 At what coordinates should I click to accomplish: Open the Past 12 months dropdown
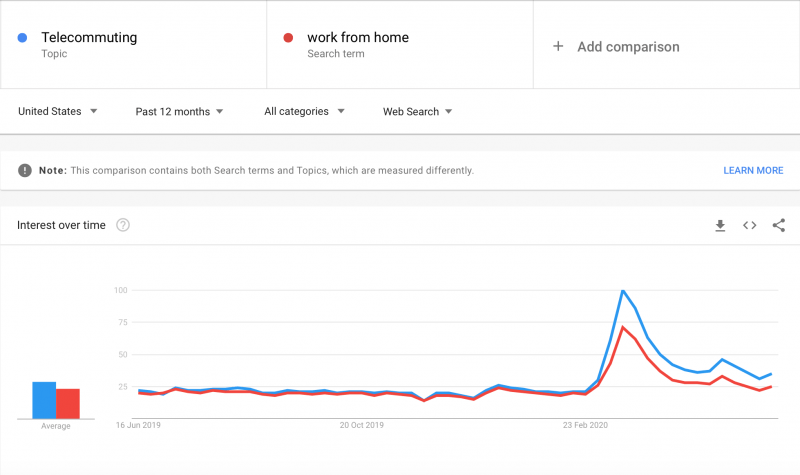pos(179,111)
